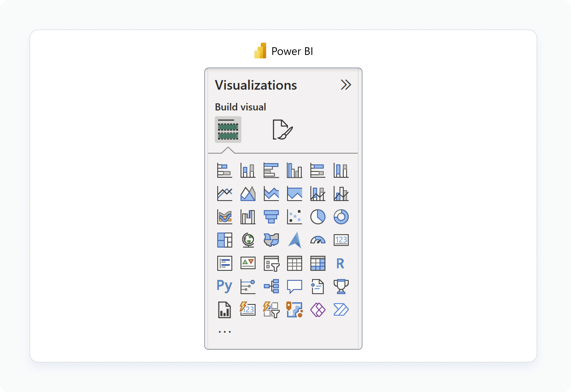Add the Q&A speech bubble visual
This screenshot has height=392, width=571.
(294, 287)
